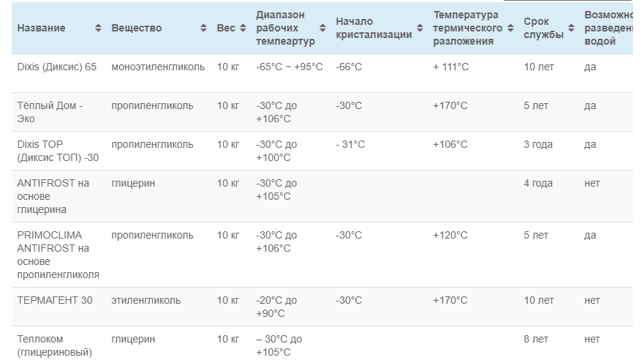Select PRIMOCLIMA ANTIFROST на основе пропиленгликоля
The width and height of the screenshot is (644, 363).
pos(58,255)
